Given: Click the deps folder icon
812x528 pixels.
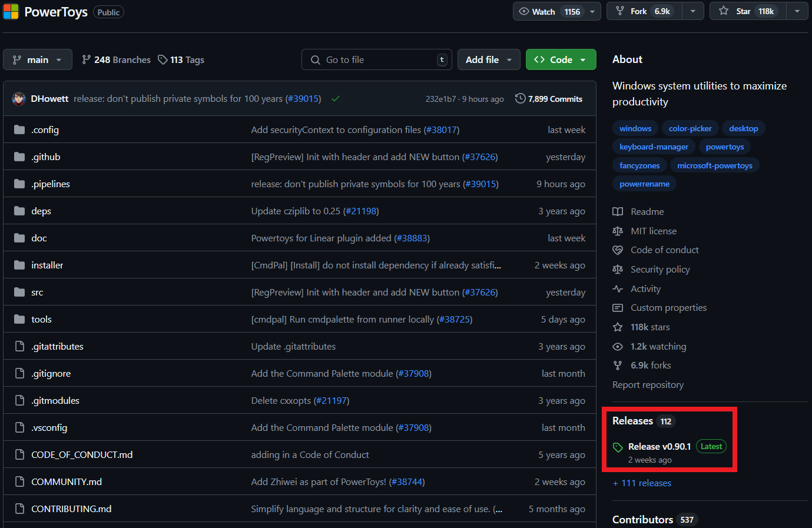Looking at the screenshot, I should (19, 211).
